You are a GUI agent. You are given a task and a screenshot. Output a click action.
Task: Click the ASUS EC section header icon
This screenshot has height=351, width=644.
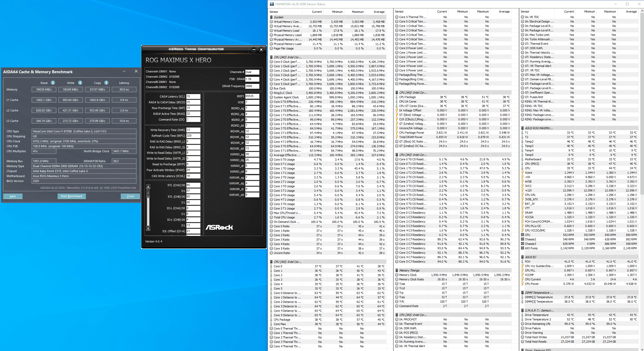522,257
